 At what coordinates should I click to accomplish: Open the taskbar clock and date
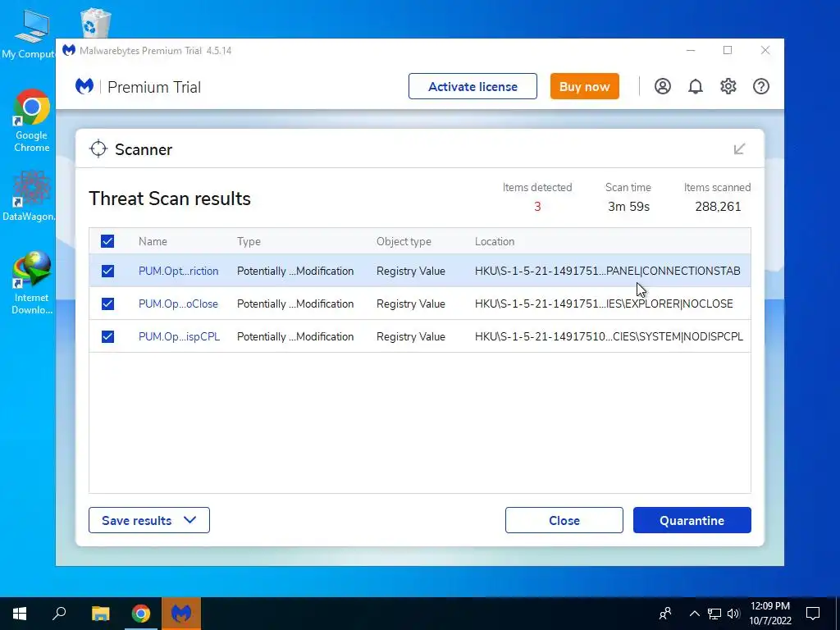(x=769, y=614)
